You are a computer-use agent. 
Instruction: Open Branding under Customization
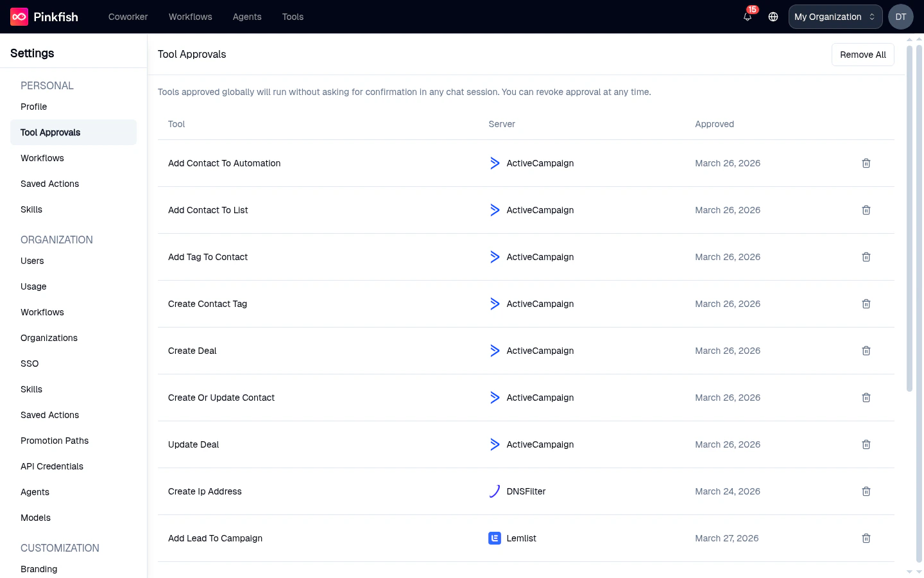pyautogui.click(x=38, y=569)
